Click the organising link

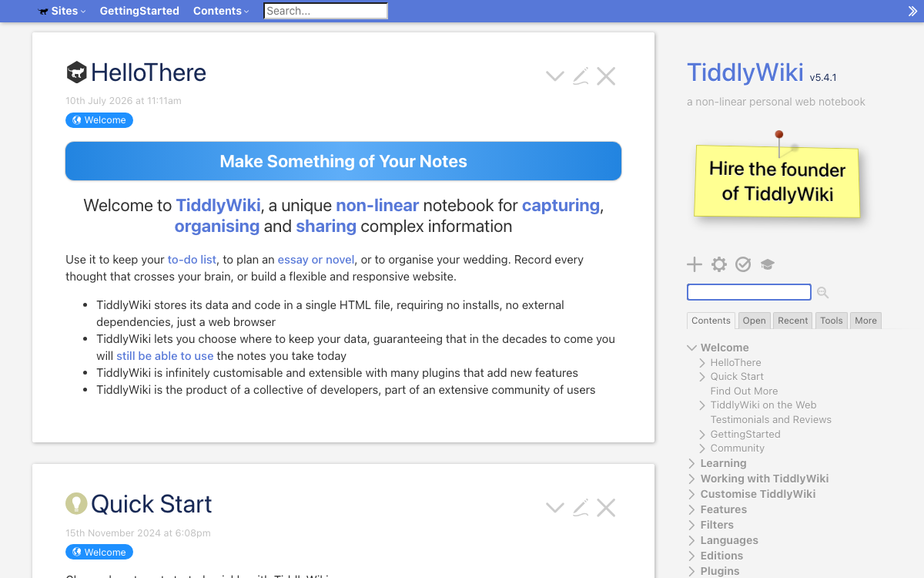[217, 227]
